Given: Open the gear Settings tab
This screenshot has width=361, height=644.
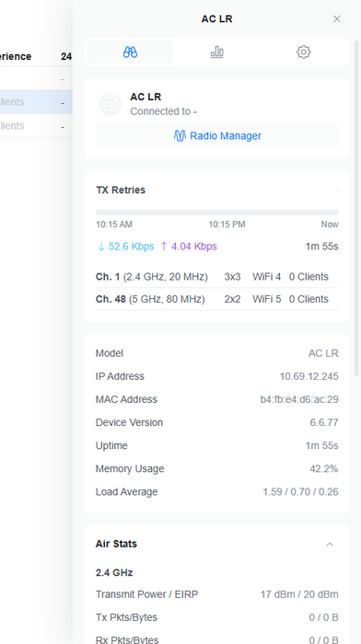Looking at the screenshot, I should (x=303, y=52).
